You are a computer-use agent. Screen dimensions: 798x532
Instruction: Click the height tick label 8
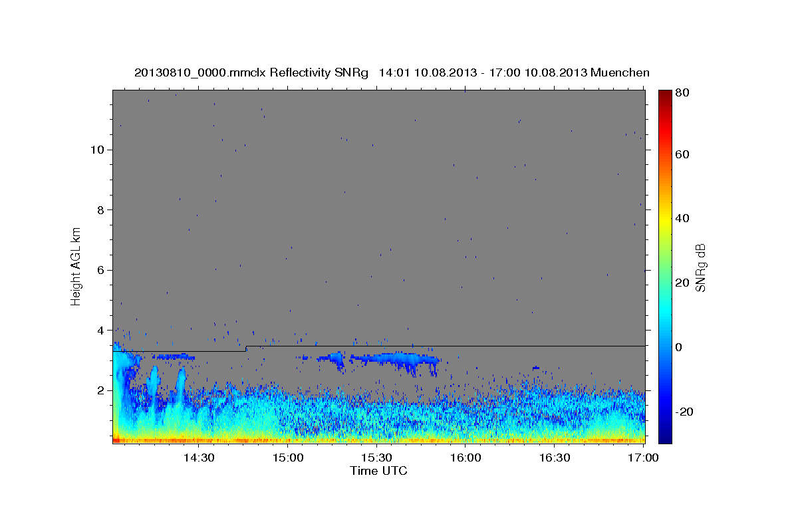[100, 210]
